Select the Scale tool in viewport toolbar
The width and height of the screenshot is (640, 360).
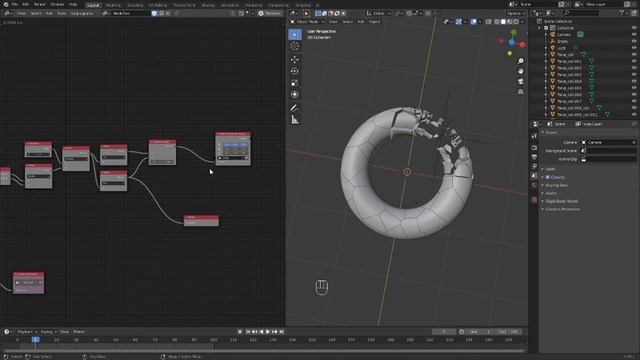pos(295,83)
